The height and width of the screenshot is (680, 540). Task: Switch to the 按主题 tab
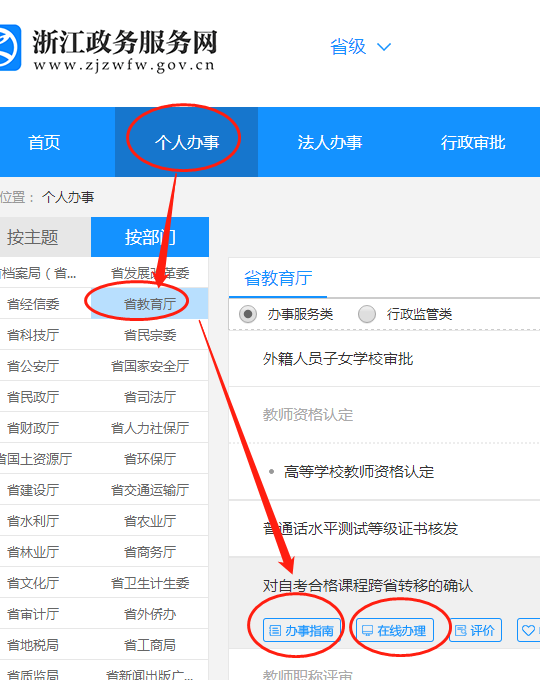click(x=46, y=237)
